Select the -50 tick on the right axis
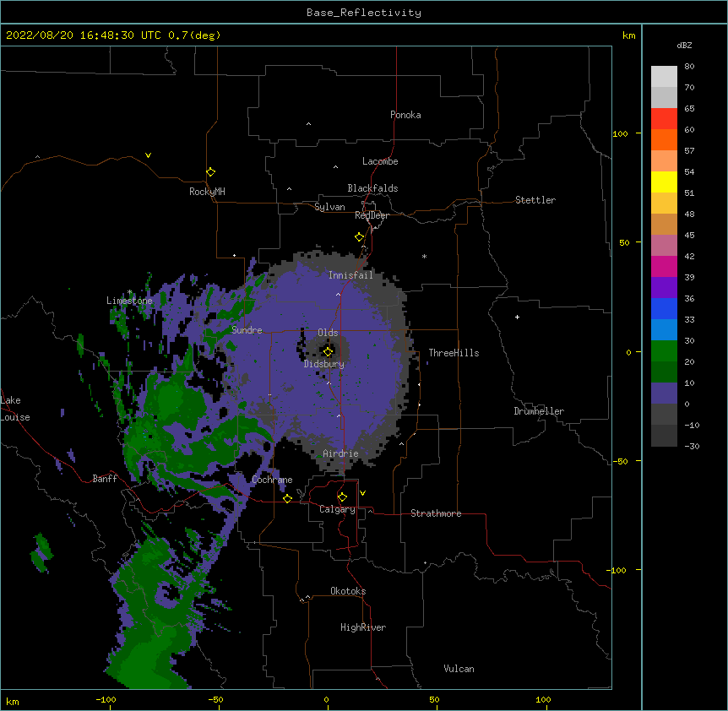728x711 pixels. 620,461
